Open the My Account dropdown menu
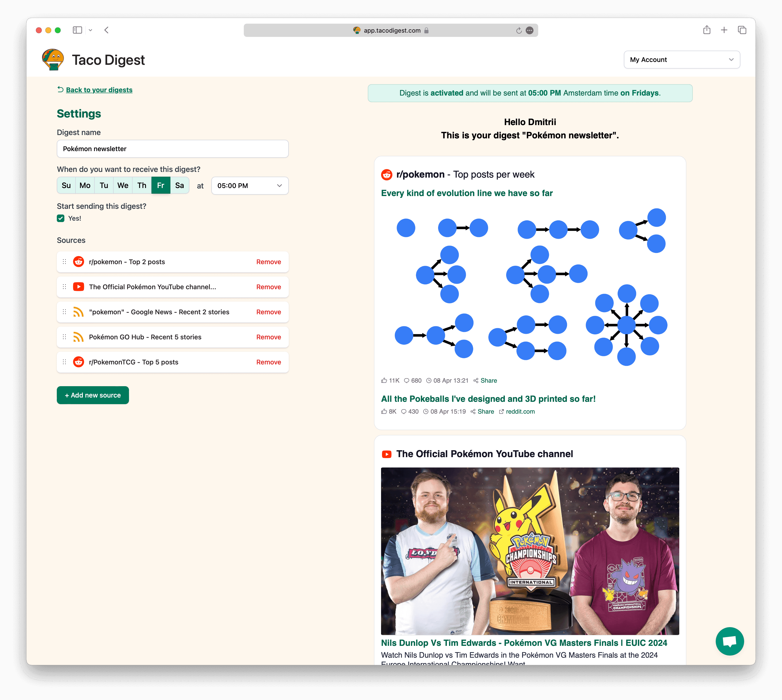Viewport: 782px width, 700px height. (680, 59)
